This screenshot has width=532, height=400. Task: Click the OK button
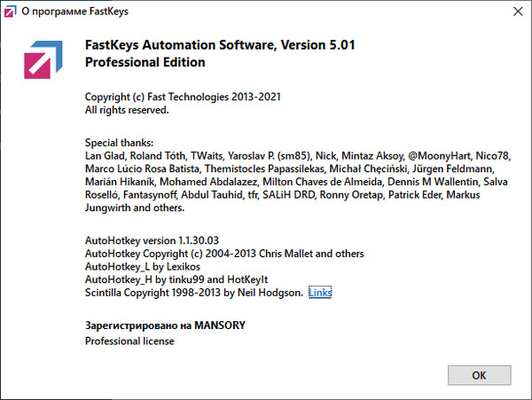coord(479,375)
